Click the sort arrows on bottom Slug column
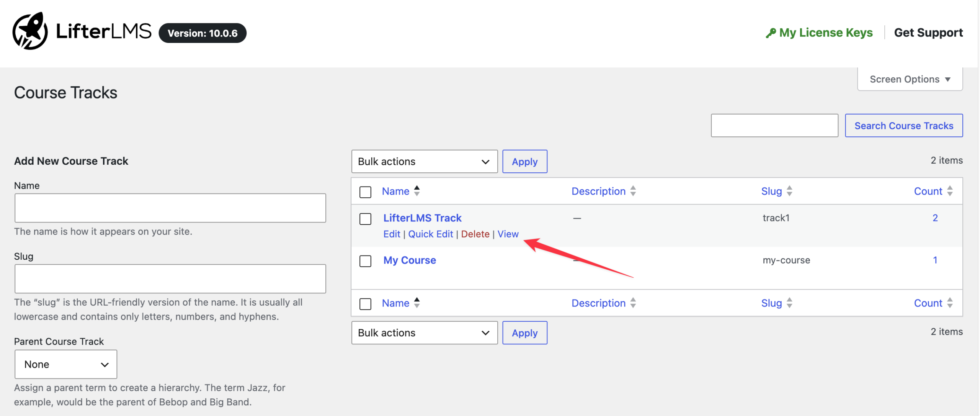Screen dimensions: 980x416 tap(789, 303)
